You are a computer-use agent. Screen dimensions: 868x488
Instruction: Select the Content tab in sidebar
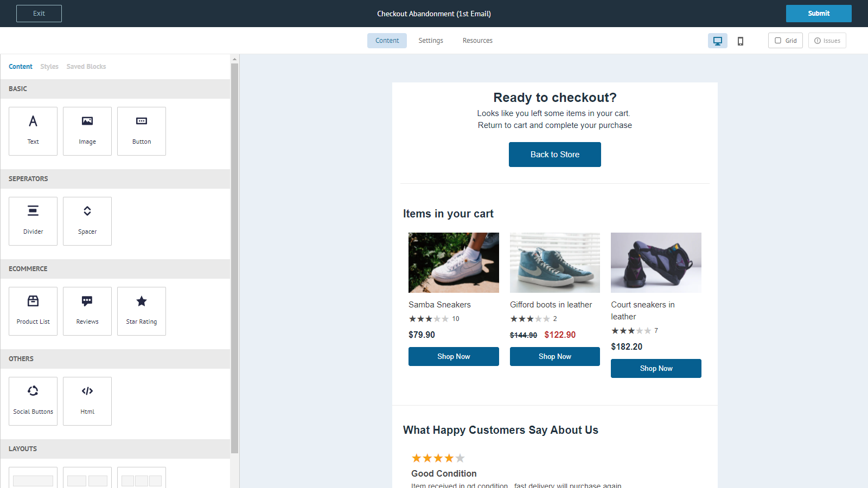[21, 67]
